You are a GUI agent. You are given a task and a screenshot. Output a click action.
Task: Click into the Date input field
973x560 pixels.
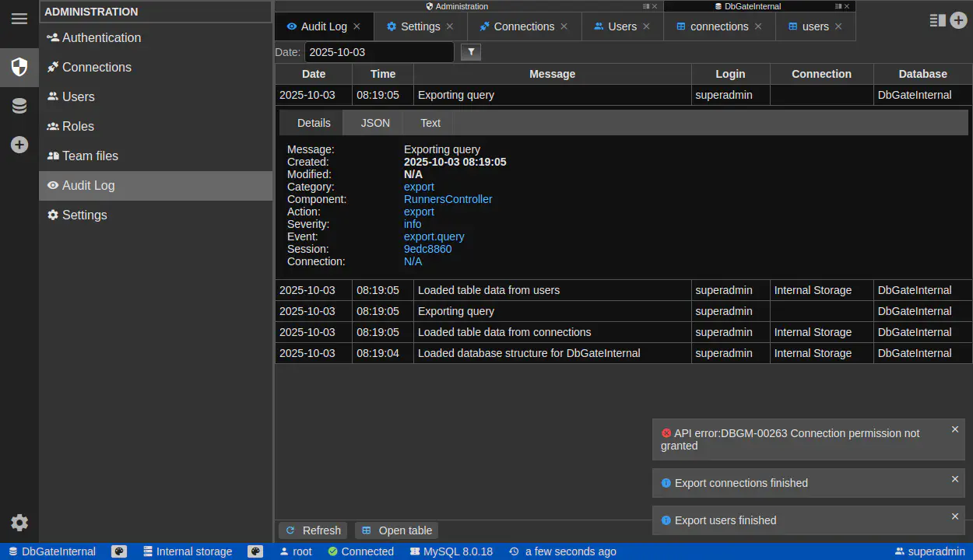[379, 52]
